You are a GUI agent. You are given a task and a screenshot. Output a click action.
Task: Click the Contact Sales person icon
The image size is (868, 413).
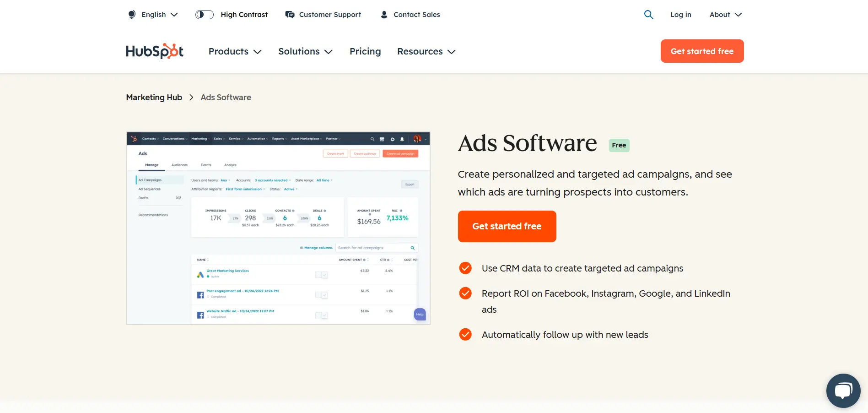tap(384, 15)
